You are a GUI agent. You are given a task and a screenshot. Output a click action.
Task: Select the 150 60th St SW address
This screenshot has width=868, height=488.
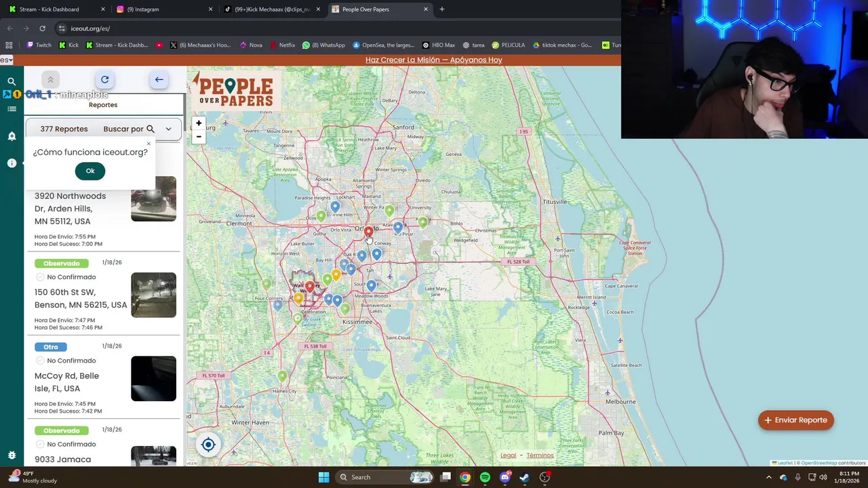tap(81, 298)
